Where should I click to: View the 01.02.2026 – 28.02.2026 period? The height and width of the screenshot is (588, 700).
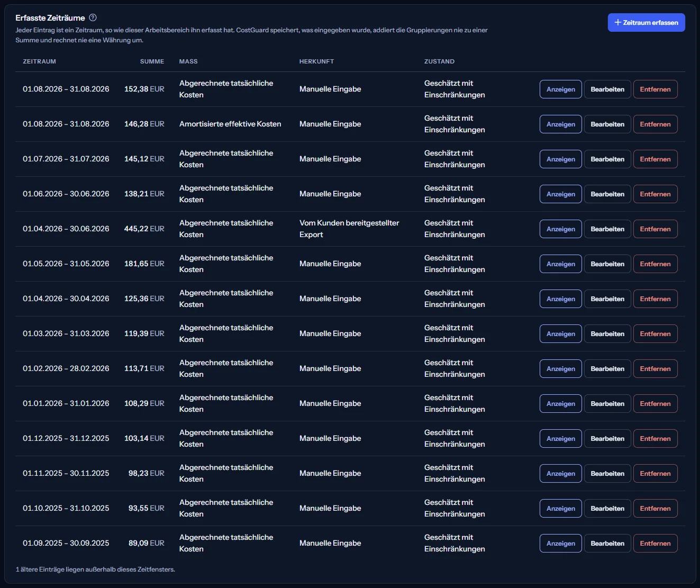(x=561, y=369)
